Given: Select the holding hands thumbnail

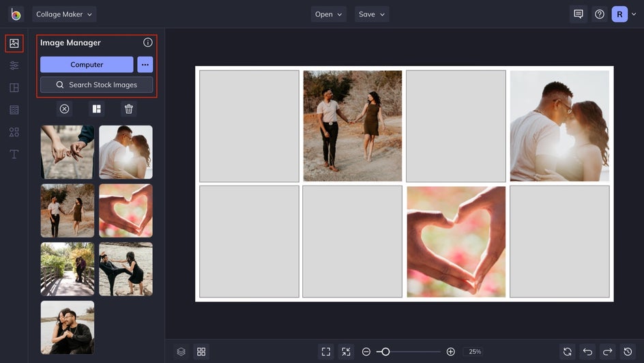Looking at the screenshot, I should click(x=68, y=152).
